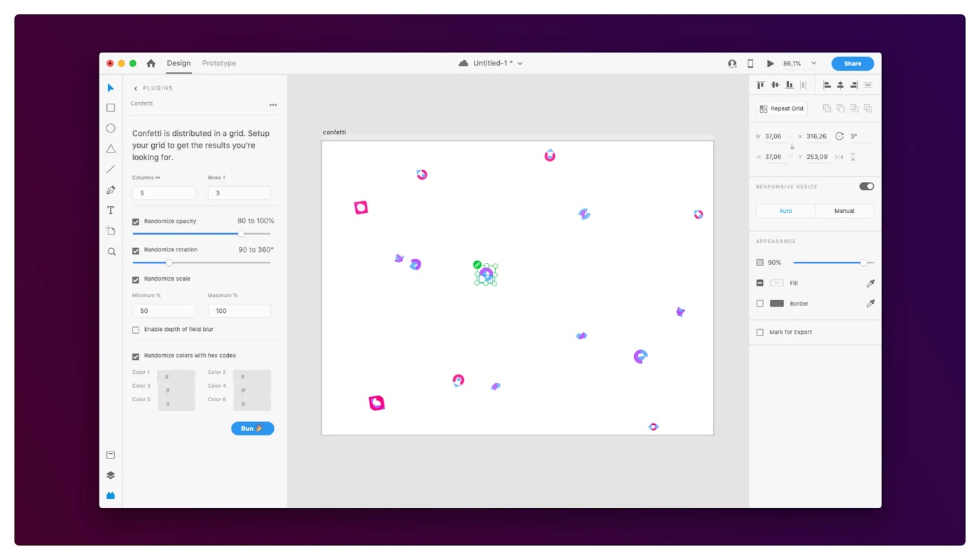Image resolution: width=980 pixels, height=560 pixels.
Task: Click the Fill color swatch
Action: click(x=777, y=283)
